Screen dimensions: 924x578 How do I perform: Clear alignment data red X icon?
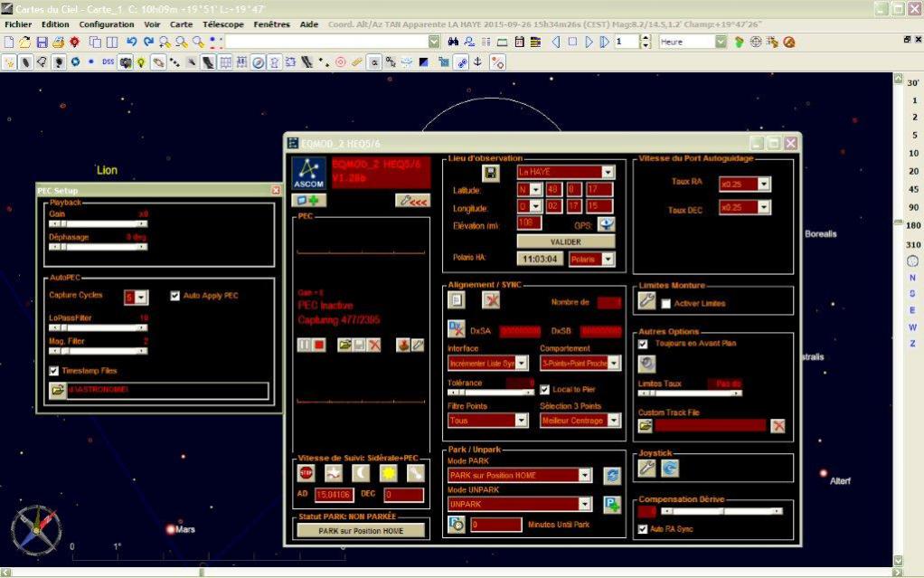pos(490,300)
